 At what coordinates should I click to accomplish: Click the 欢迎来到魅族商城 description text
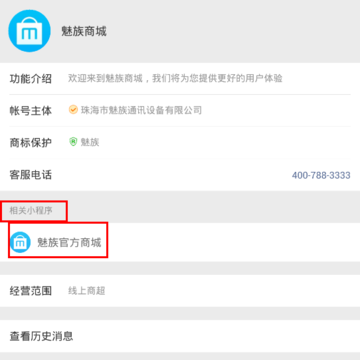click(175, 78)
